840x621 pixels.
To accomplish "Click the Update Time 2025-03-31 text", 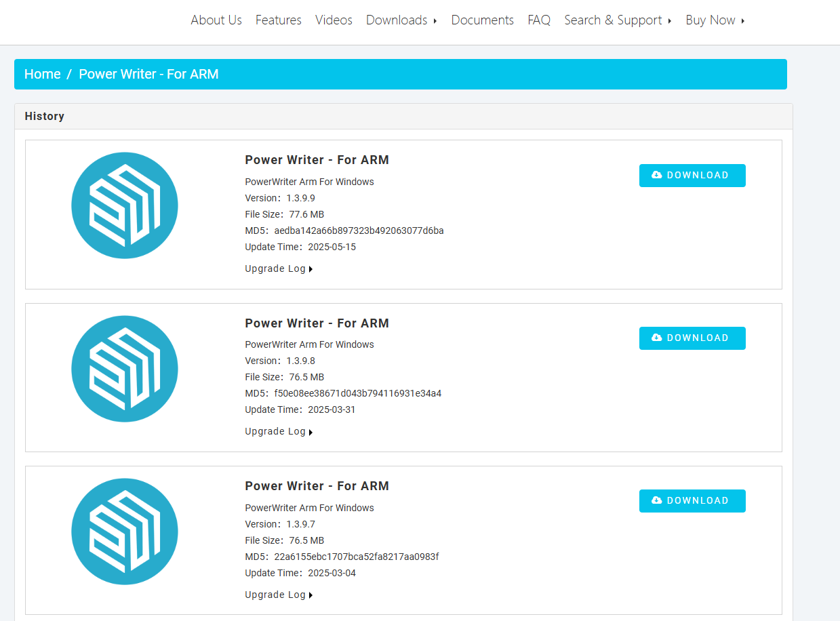I will point(300,409).
